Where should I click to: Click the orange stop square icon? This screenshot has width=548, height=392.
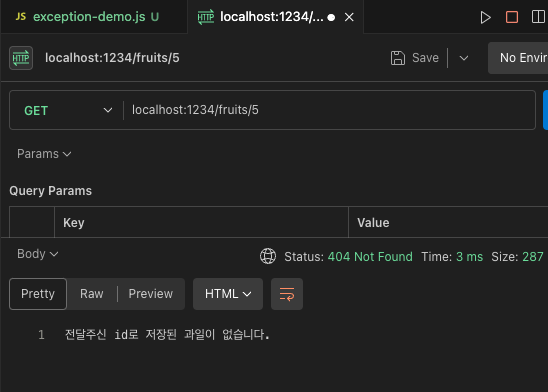coord(512,17)
